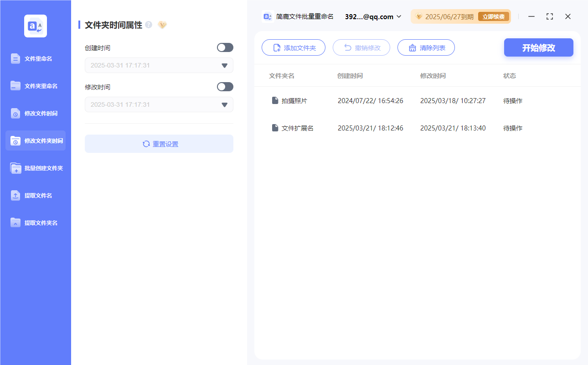588x365 pixels.
Task: Open the 创建时间 date picker dropdown
Action: (224, 65)
